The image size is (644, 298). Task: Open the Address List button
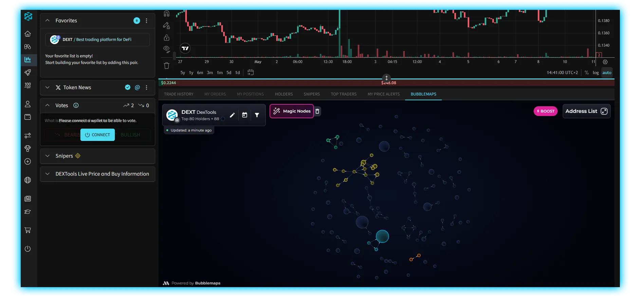(586, 111)
